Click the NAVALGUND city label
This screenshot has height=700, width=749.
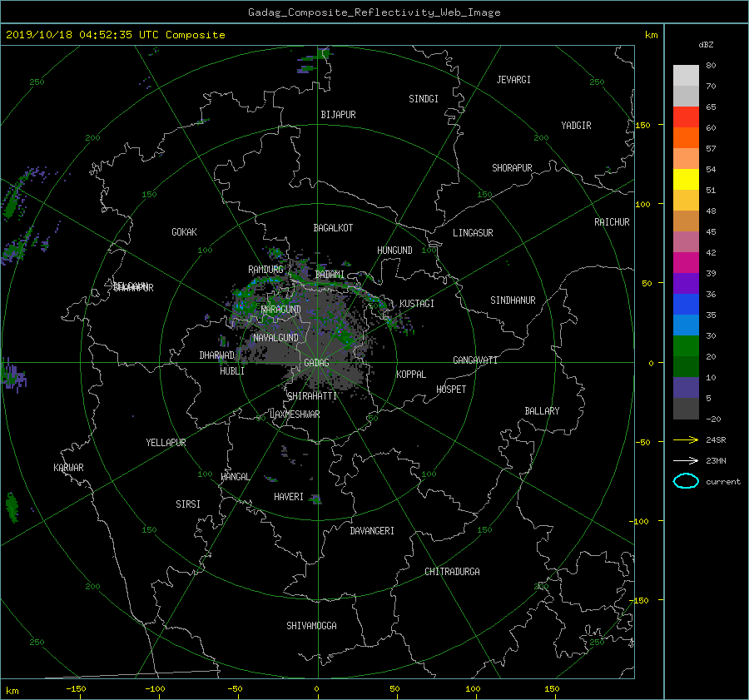point(275,338)
